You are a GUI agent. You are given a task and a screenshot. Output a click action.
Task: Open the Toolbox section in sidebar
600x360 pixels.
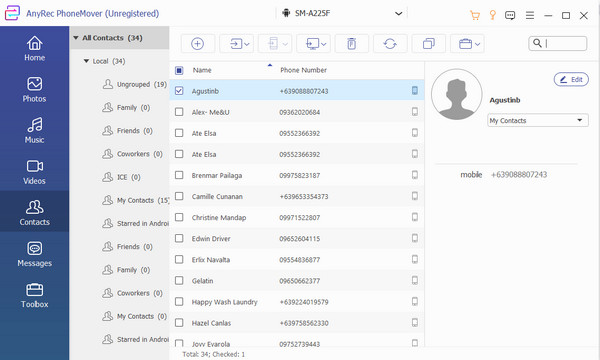click(34, 295)
